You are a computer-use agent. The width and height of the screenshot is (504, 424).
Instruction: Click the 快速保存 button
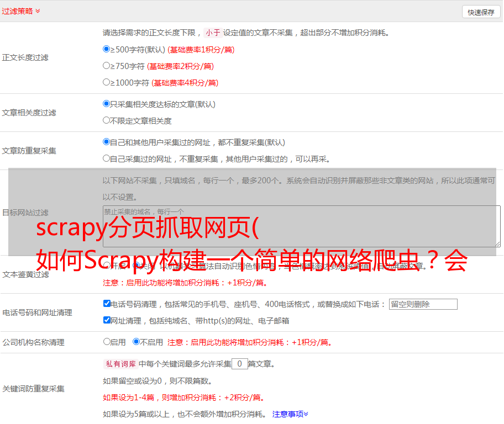pos(481,12)
